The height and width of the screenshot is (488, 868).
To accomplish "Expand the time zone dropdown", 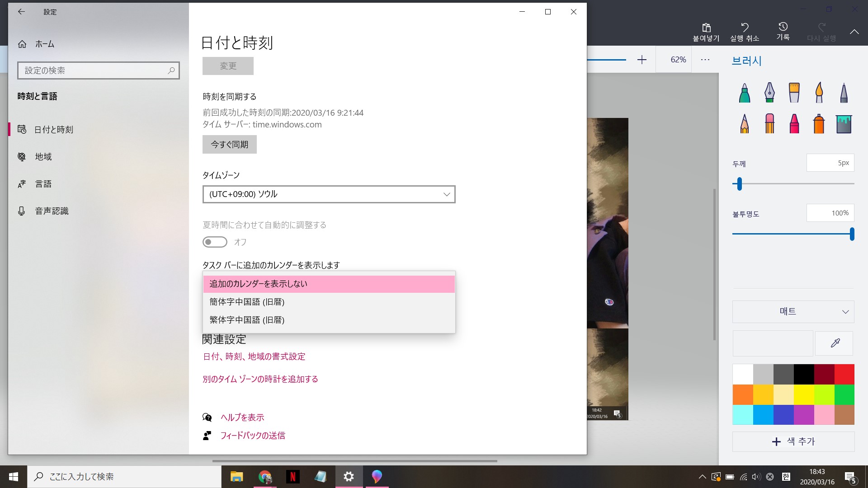I will [x=329, y=194].
